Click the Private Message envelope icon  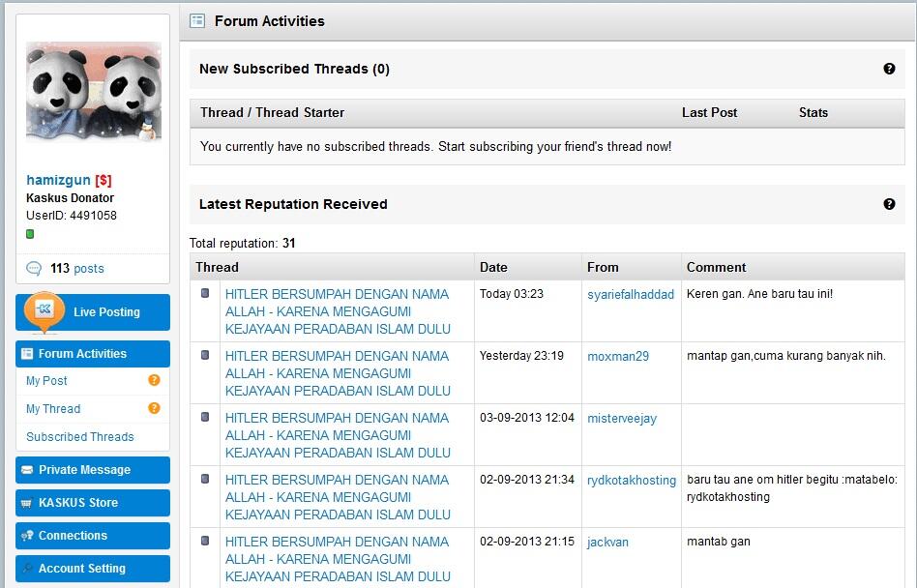coord(27,470)
